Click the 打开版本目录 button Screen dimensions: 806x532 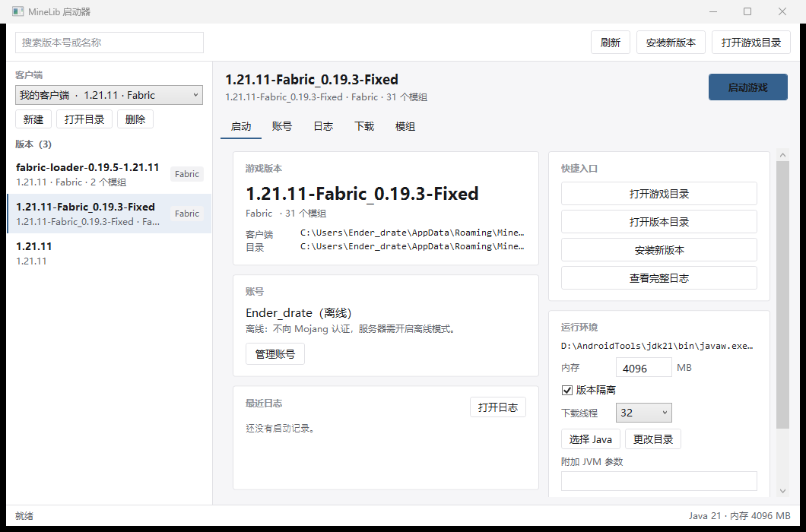coord(659,222)
